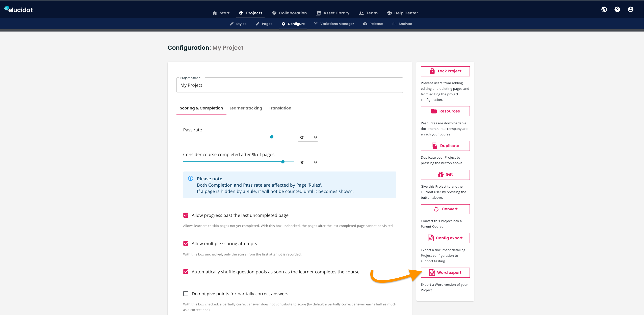Click the Analyse bar chart icon

pyautogui.click(x=394, y=24)
